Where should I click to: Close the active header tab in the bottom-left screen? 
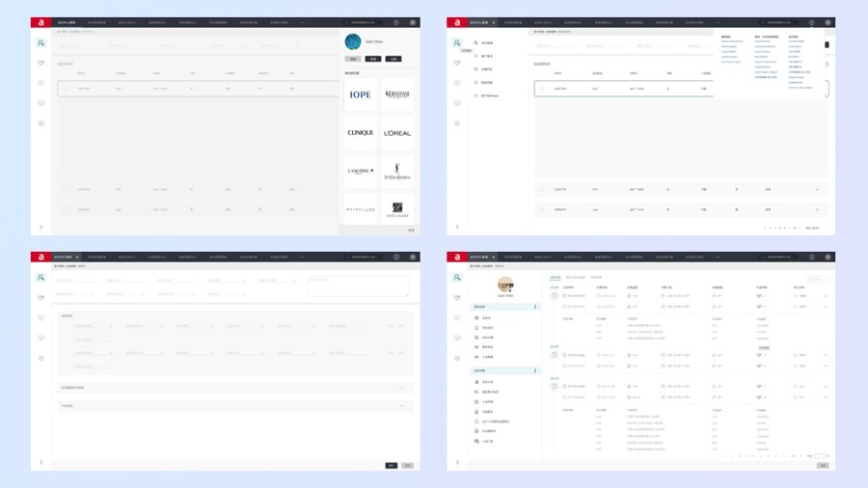(x=77, y=257)
